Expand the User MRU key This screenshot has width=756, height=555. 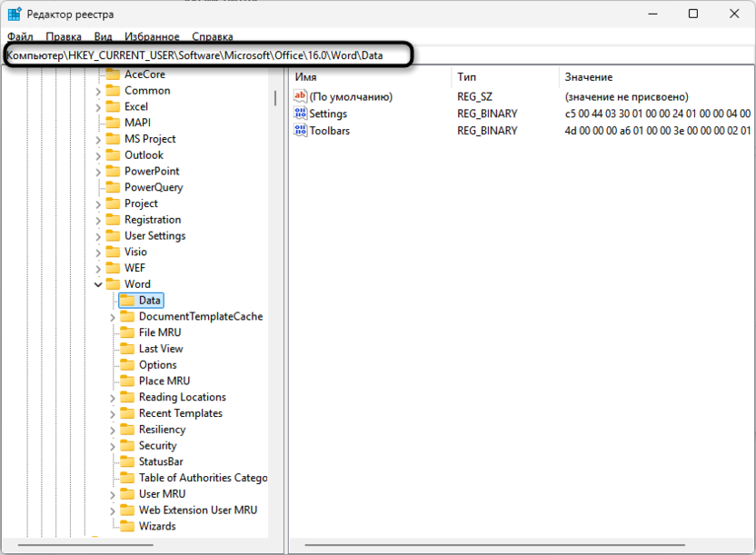pyautogui.click(x=113, y=494)
